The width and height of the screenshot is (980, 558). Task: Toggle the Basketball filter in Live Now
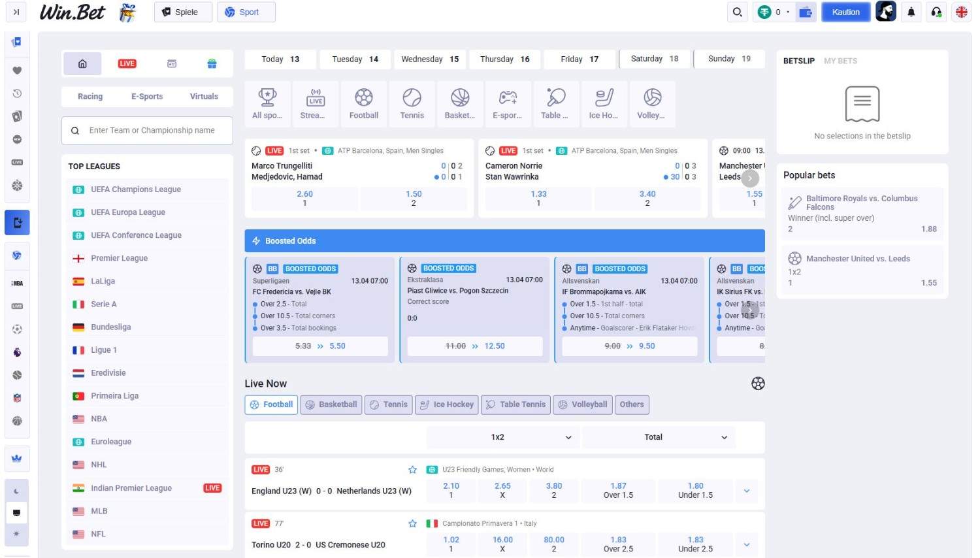[331, 404]
